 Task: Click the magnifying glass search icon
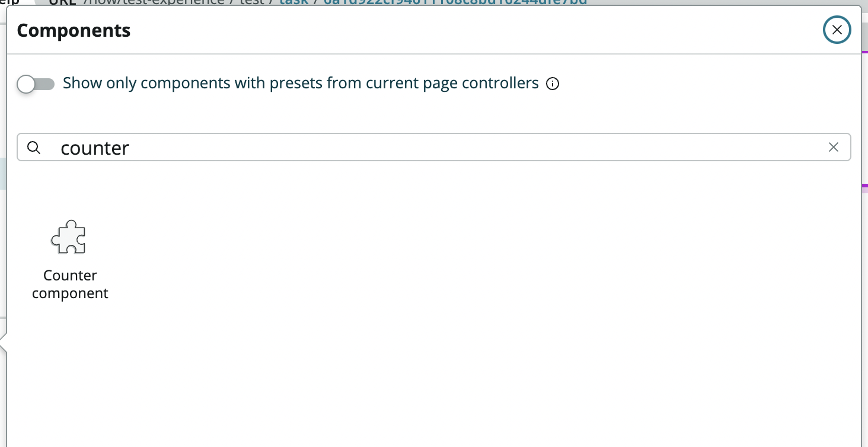click(34, 148)
